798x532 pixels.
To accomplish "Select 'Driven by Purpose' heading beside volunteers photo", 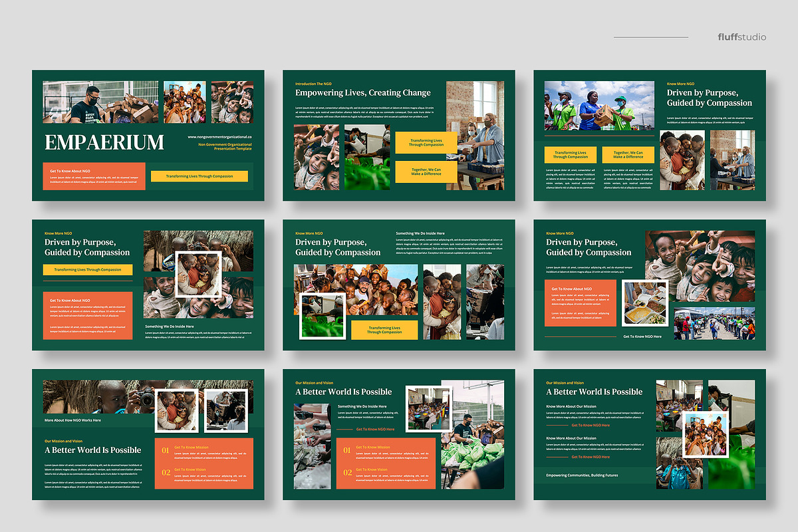I will click(x=710, y=98).
